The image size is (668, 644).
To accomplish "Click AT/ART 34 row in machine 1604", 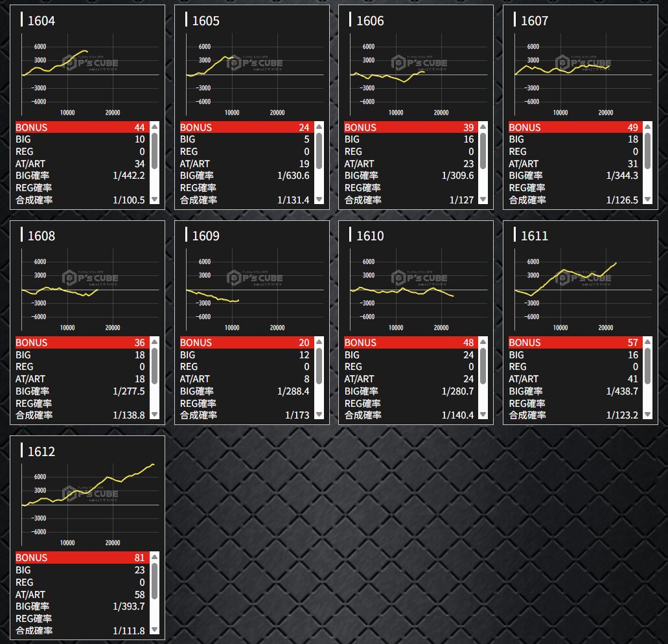I will (82, 163).
